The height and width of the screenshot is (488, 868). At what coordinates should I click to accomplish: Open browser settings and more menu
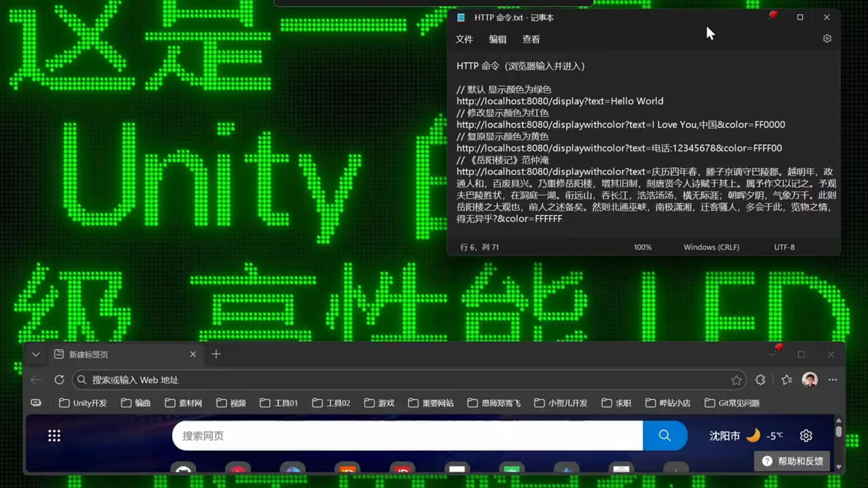[x=833, y=380]
